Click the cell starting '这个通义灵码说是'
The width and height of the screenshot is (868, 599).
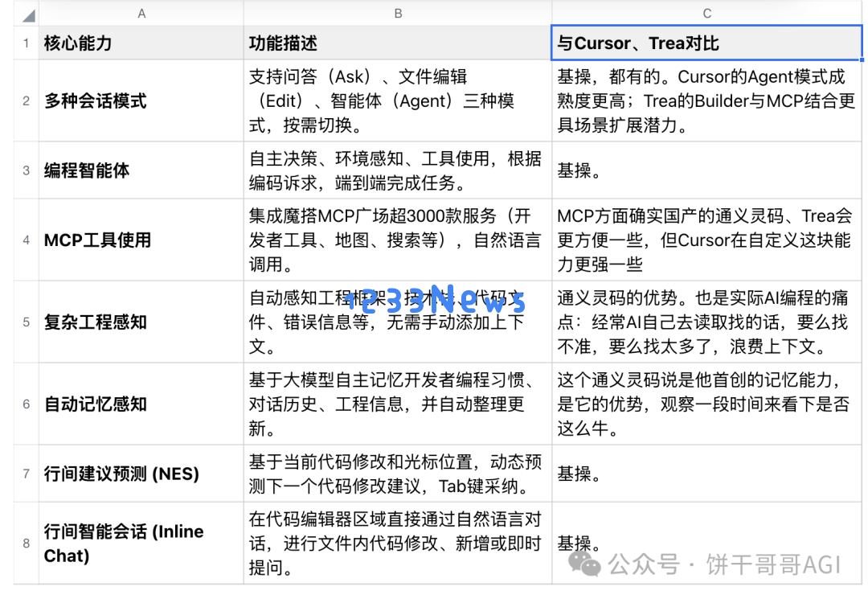coord(707,404)
